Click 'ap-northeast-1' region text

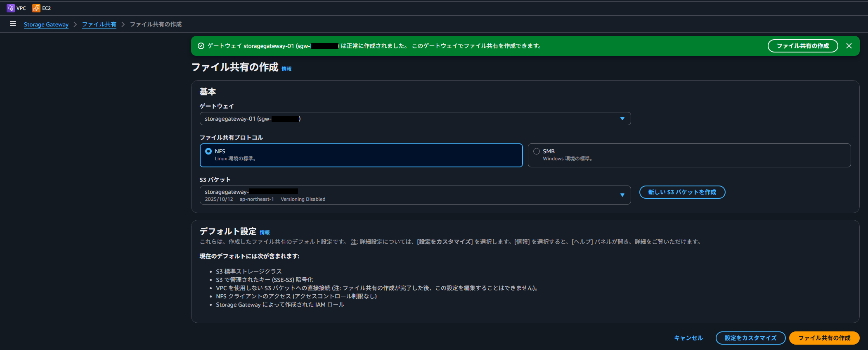[x=257, y=199]
